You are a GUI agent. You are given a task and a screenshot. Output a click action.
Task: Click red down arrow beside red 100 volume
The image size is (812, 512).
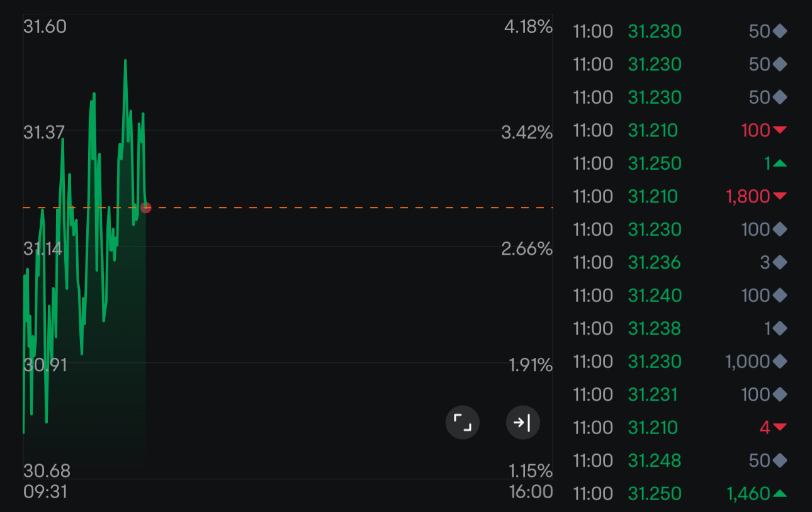pos(780,130)
